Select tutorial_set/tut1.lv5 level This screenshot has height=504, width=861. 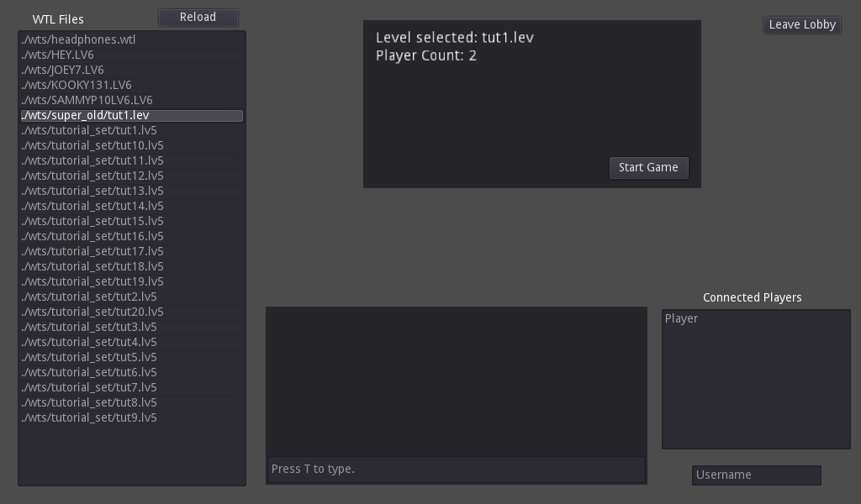pos(90,130)
